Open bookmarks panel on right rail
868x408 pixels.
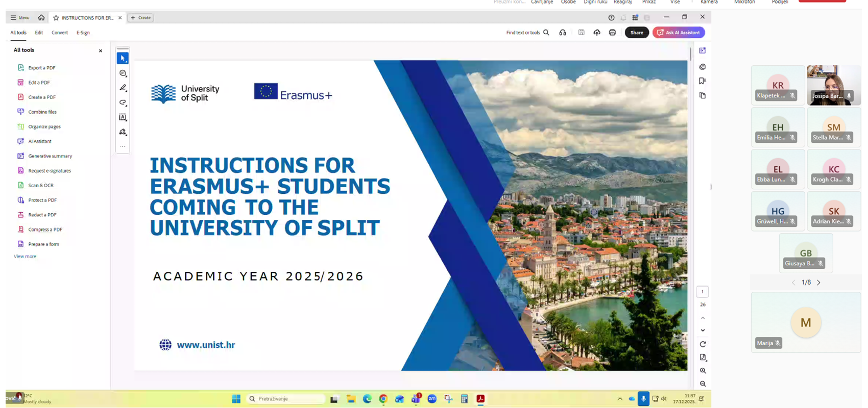click(703, 81)
